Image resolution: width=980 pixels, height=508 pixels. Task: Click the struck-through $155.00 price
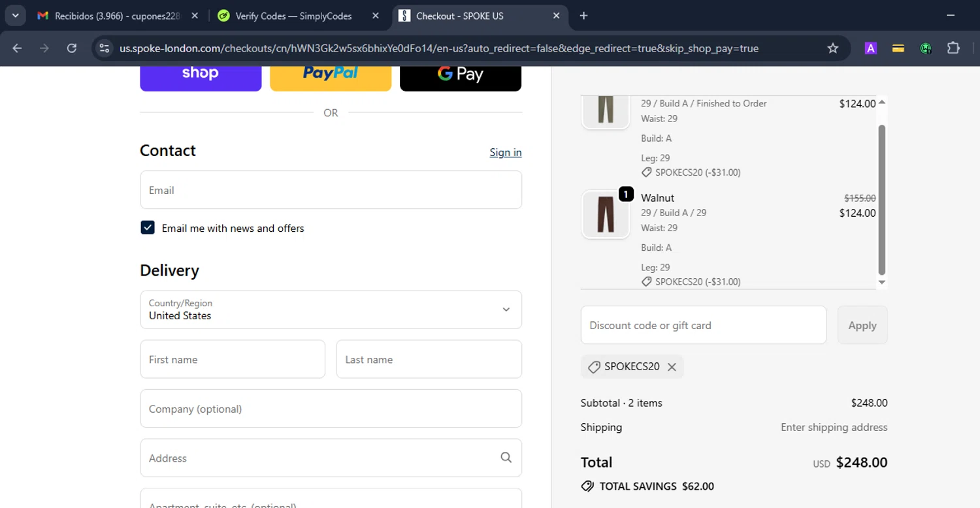pyautogui.click(x=860, y=198)
